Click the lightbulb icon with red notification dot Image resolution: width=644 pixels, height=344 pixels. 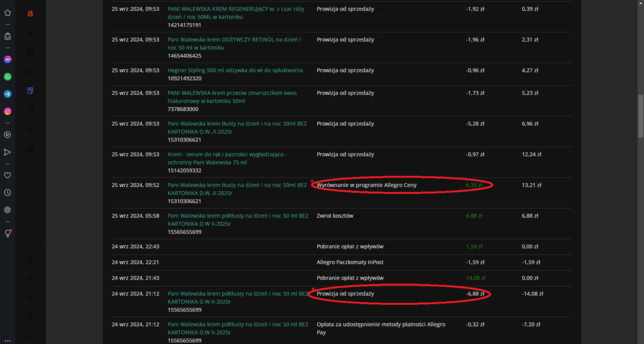click(x=8, y=234)
